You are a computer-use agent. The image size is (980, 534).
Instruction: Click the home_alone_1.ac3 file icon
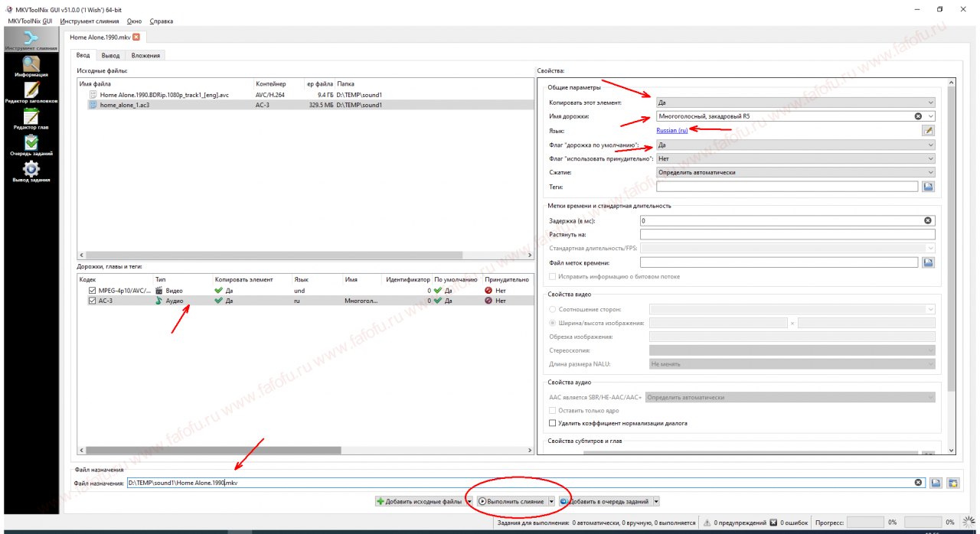pos(93,105)
